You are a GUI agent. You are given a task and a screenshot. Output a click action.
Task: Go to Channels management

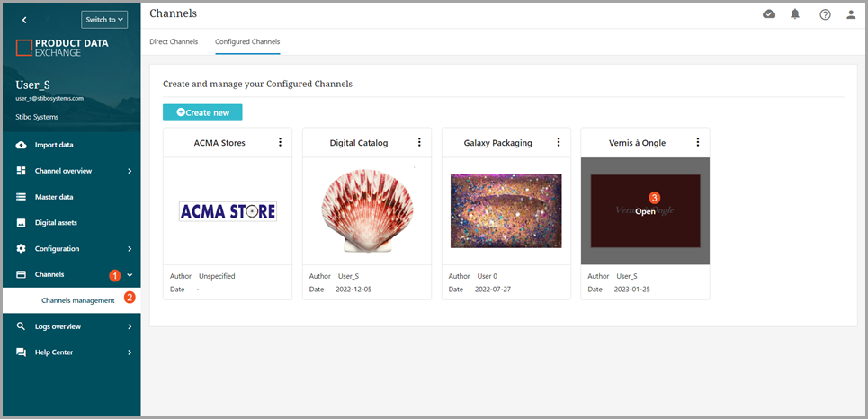point(78,300)
